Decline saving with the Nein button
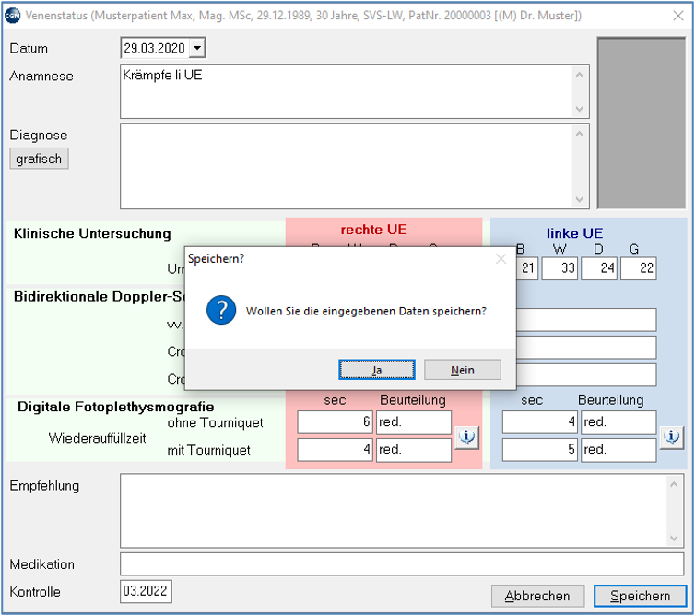The height and width of the screenshot is (616, 695). [x=463, y=370]
